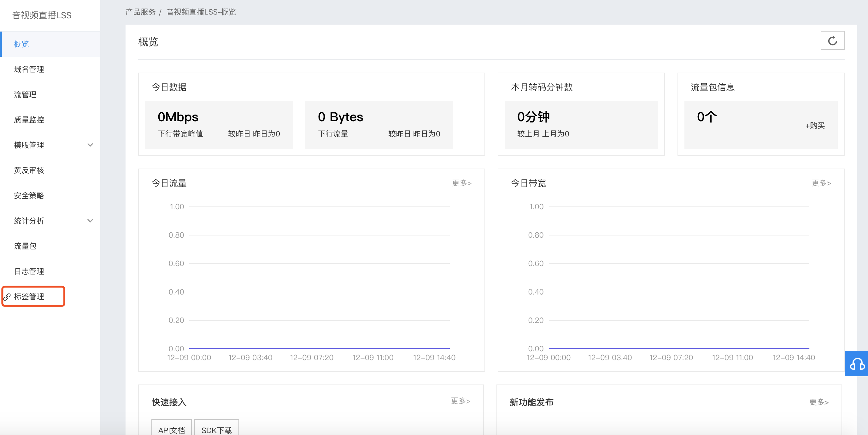868x435 pixels.
Task: Select the 质量监控 sidebar item
Action: [29, 120]
